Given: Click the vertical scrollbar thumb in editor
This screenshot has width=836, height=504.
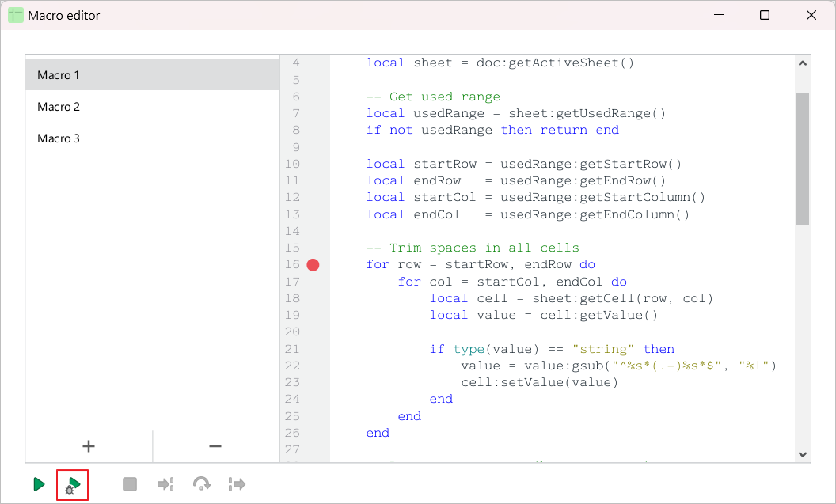Looking at the screenshot, I should click(803, 158).
